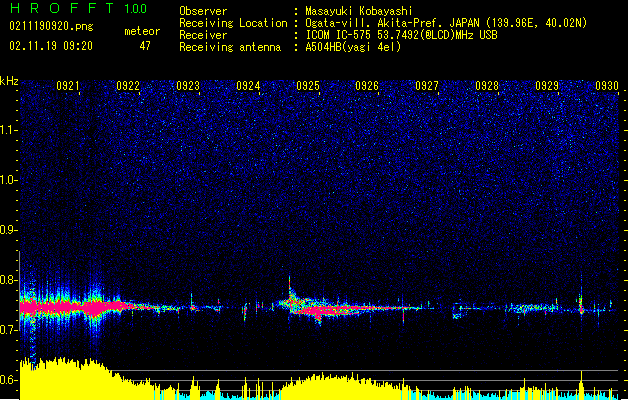Select the file name 0211190920.png

(51, 26)
